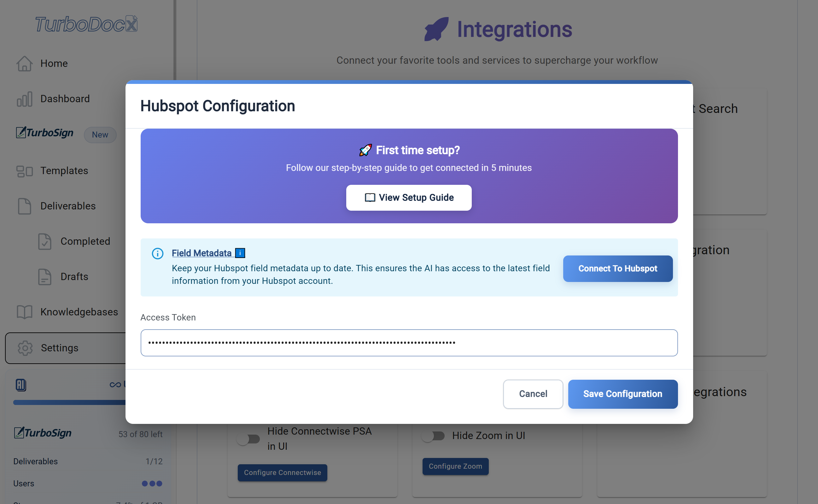818x504 pixels.
Task: Toggle Hide Zoom in UI switch
Action: coord(433,436)
